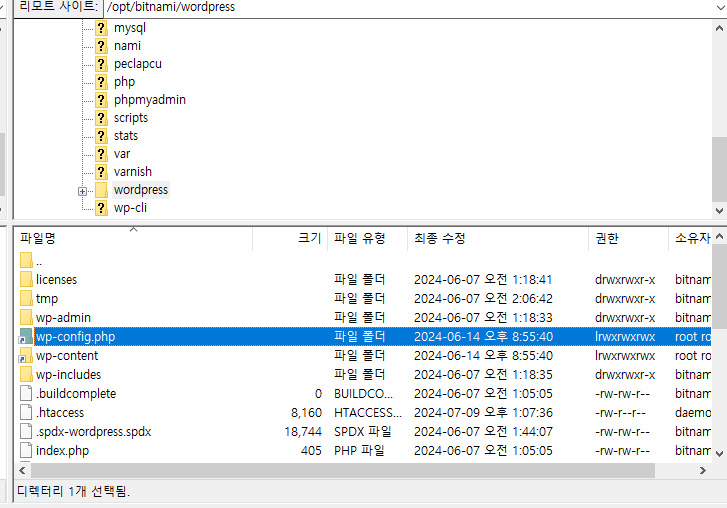
Task: Sort by 최종 수정 column header
Action: pyautogui.click(x=497, y=239)
